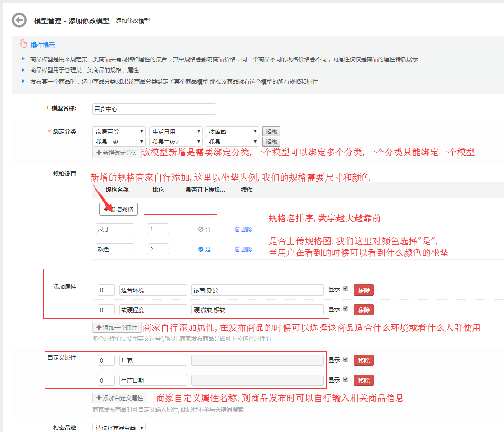The image size is (504, 432).
Task: Uncheck 显示 checkbox for 适合环境 attribute
Action: (346, 288)
